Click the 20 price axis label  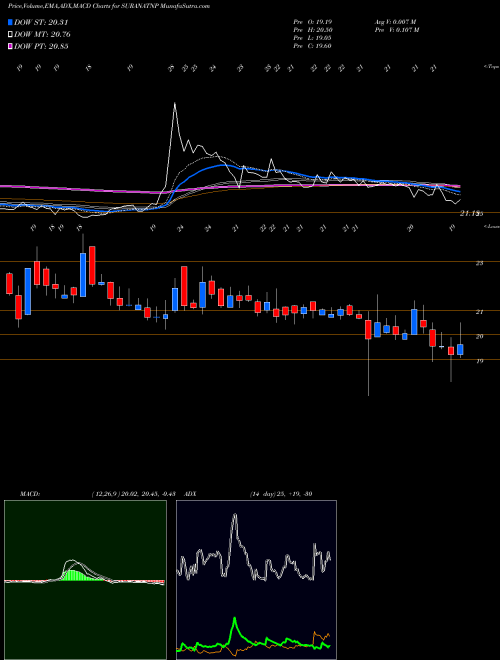(x=479, y=337)
